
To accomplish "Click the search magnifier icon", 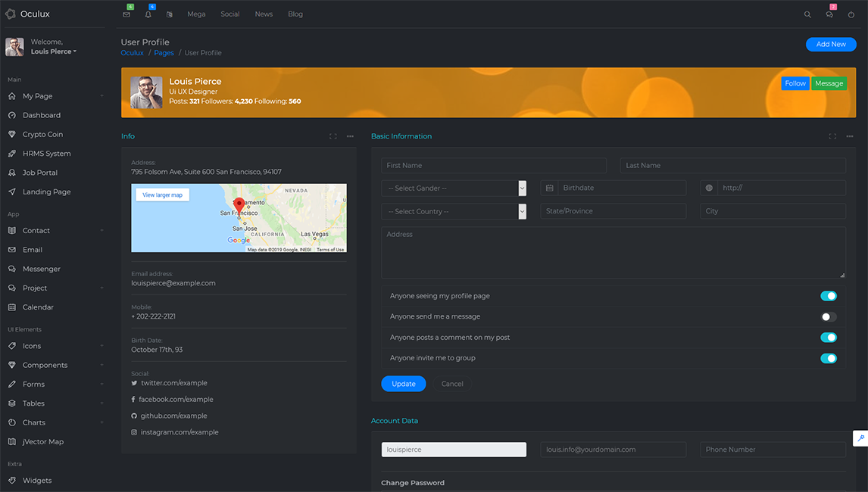I will click(x=807, y=14).
